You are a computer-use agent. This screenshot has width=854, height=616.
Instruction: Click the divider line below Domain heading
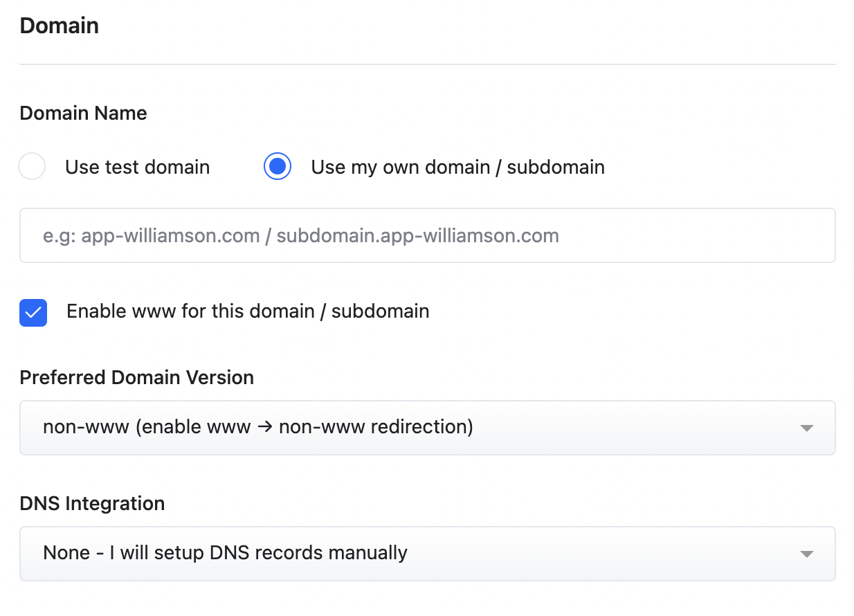tap(427, 64)
